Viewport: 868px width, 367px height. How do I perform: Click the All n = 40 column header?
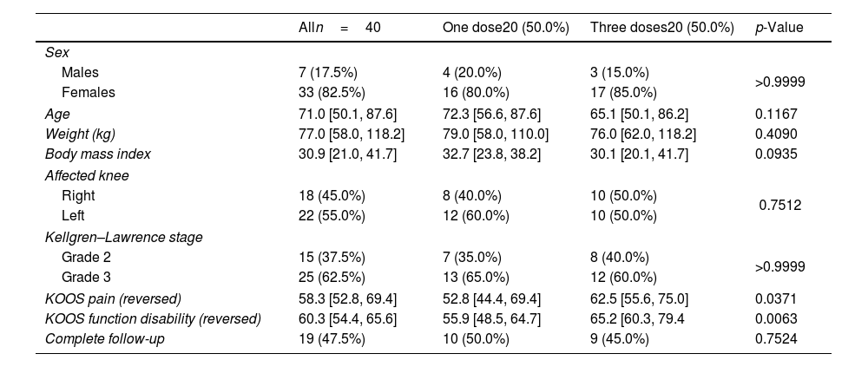tap(339, 27)
